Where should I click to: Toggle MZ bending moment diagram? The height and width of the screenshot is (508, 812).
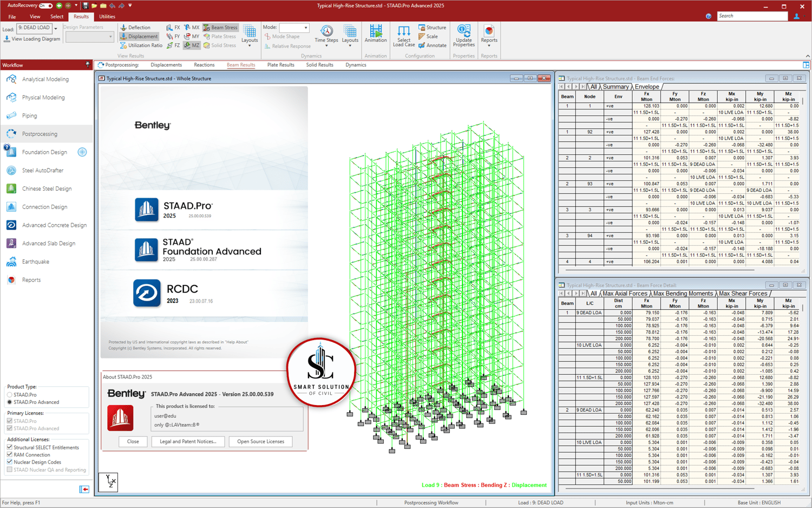pos(192,45)
